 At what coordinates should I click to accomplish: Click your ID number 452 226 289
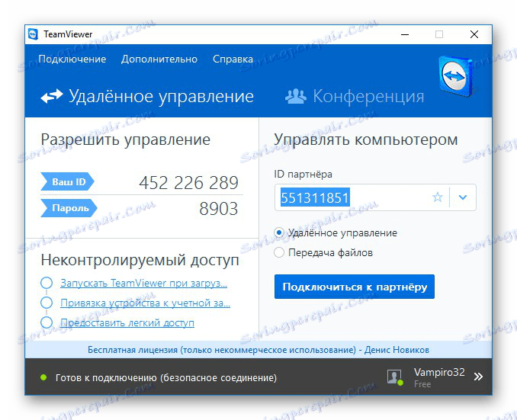coord(188,183)
